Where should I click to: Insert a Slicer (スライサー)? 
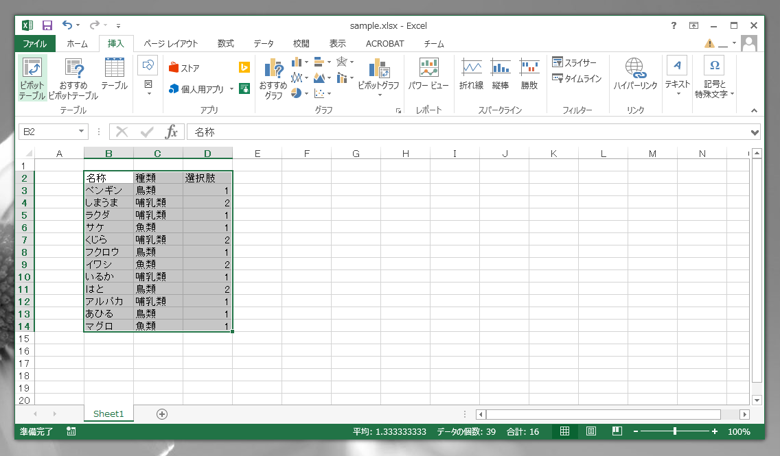pos(574,62)
